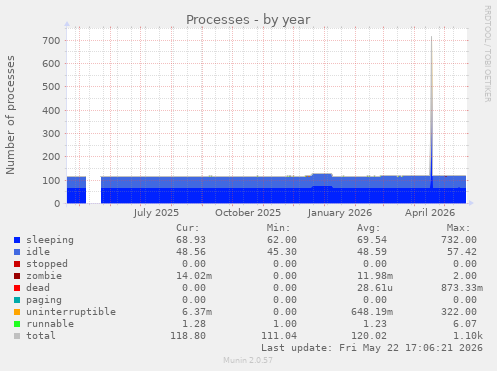Click the 'stopped' legend label

[x=47, y=264]
